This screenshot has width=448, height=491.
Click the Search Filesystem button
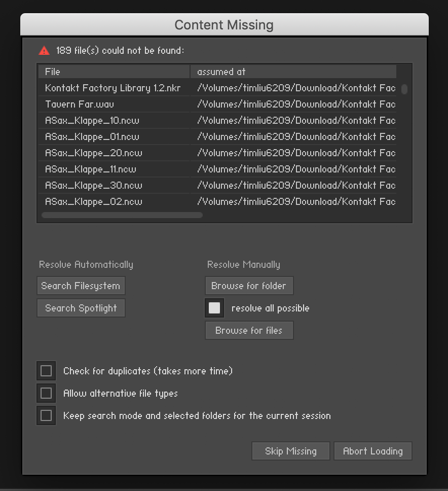click(x=81, y=286)
